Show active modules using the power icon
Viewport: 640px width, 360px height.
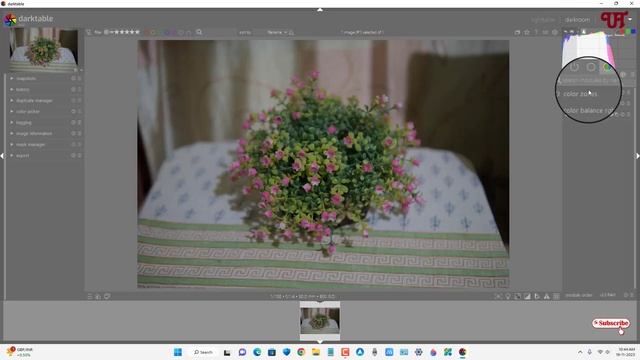coord(574,67)
